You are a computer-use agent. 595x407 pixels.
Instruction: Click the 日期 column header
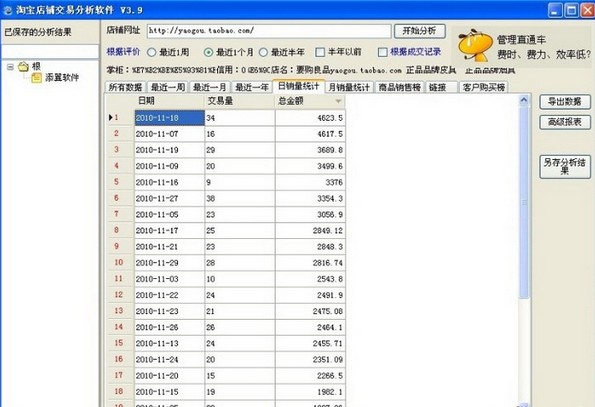click(169, 101)
